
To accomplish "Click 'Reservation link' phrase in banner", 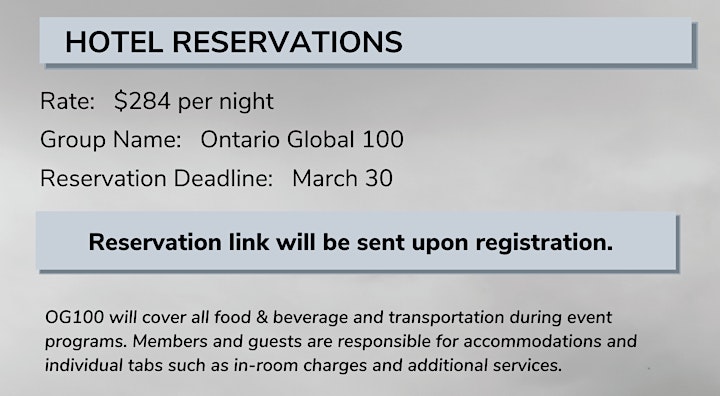I will tap(179, 242).
